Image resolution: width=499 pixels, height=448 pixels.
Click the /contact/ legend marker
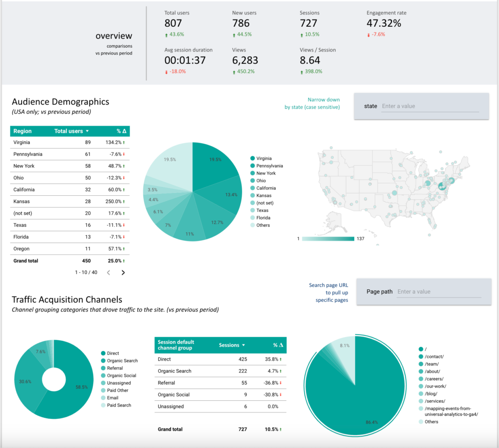click(421, 356)
